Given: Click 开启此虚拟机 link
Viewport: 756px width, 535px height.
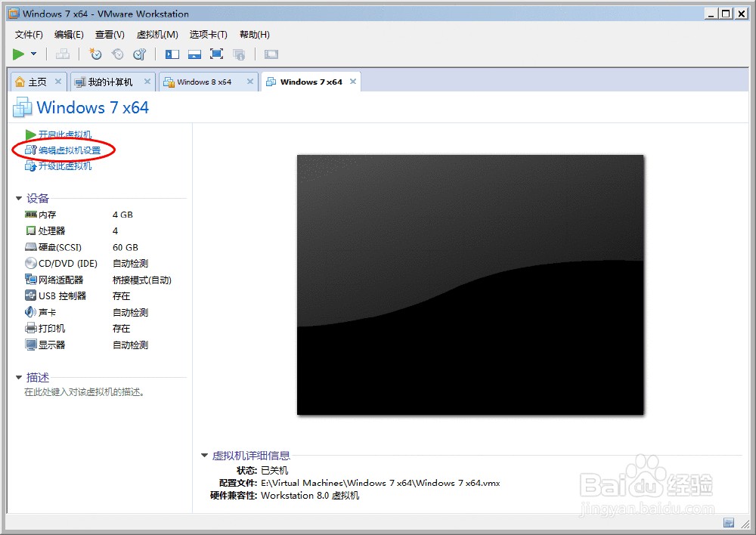Looking at the screenshot, I should point(64,135).
